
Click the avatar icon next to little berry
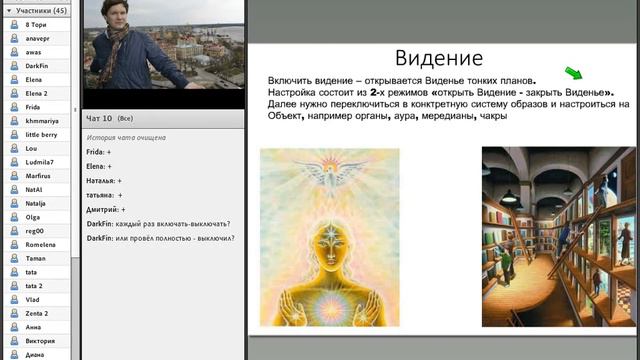[x=14, y=135]
